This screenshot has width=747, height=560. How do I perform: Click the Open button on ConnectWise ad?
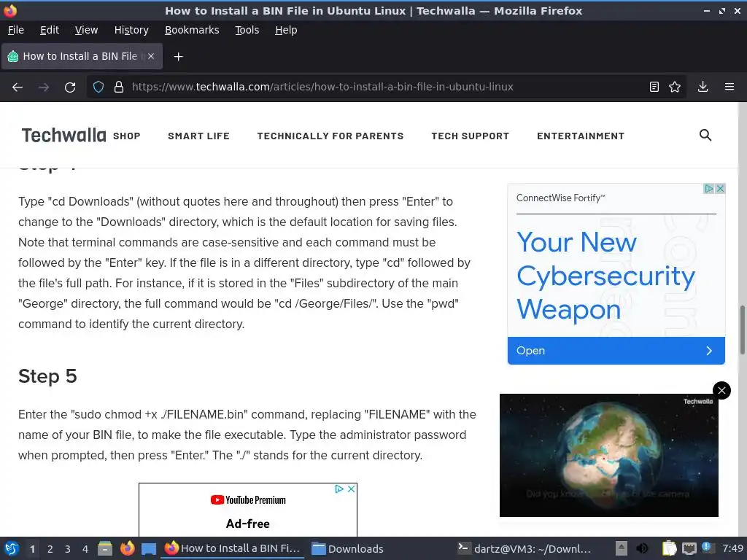(x=616, y=351)
